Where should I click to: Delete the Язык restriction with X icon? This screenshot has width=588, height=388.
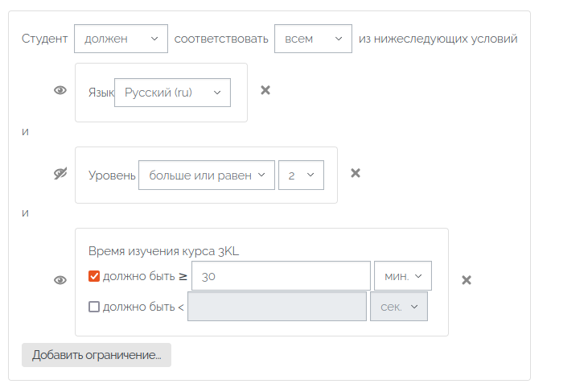[x=265, y=90]
